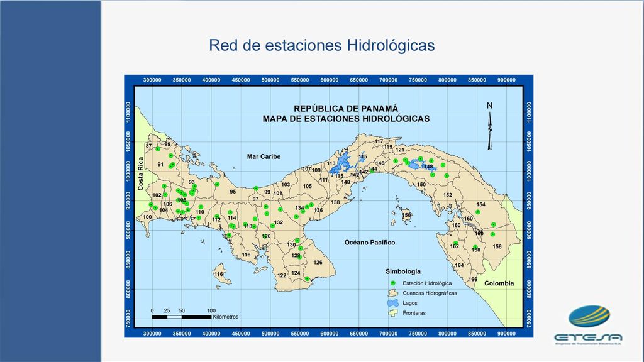The width and height of the screenshot is (644, 362).
Task: Click basin number 132
Action: tap(279, 222)
